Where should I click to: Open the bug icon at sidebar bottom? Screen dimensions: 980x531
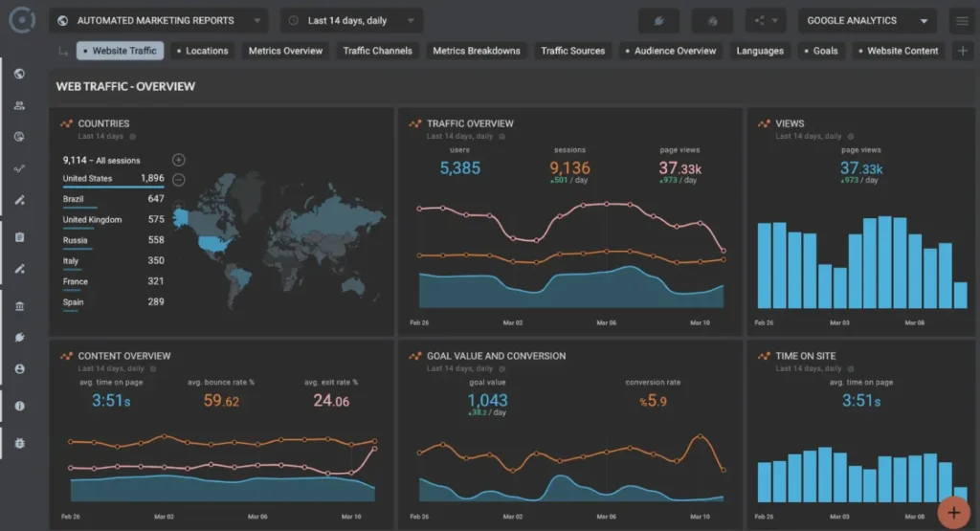coord(19,443)
